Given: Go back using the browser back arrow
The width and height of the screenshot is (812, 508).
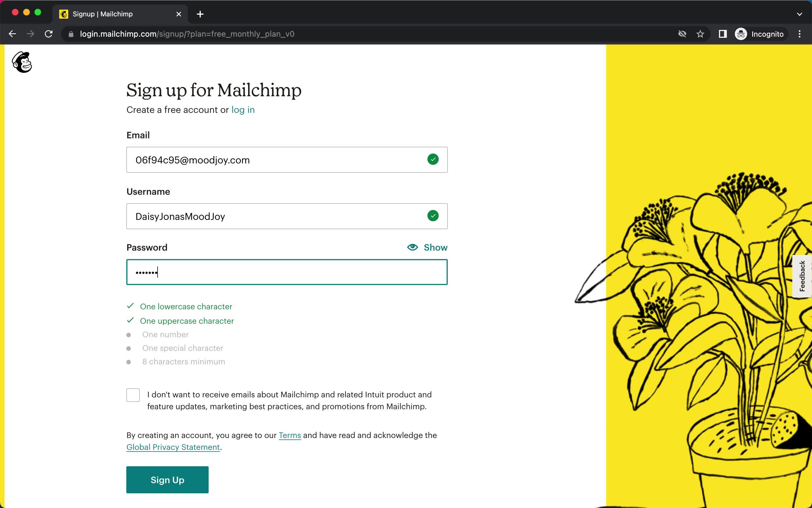Looking at the screenshot, I should (x=12, y=34).
